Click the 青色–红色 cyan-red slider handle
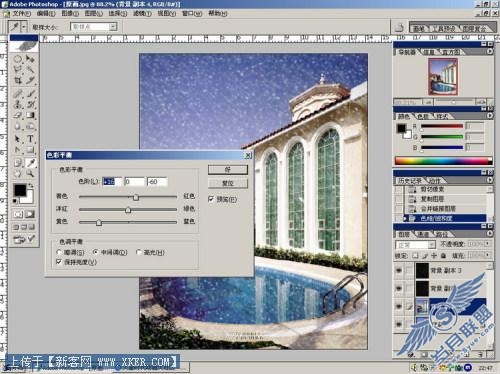The image size is (500, 374). pyautogui.click(x=136, y=197)
